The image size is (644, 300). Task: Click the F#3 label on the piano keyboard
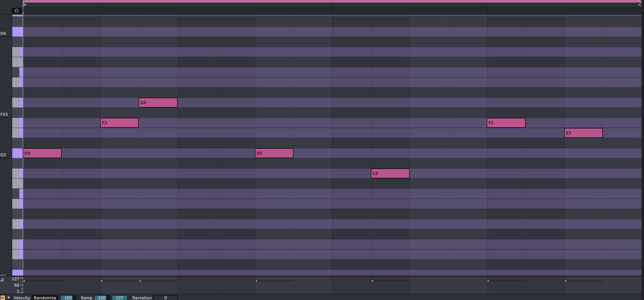[x=5, y=114]
